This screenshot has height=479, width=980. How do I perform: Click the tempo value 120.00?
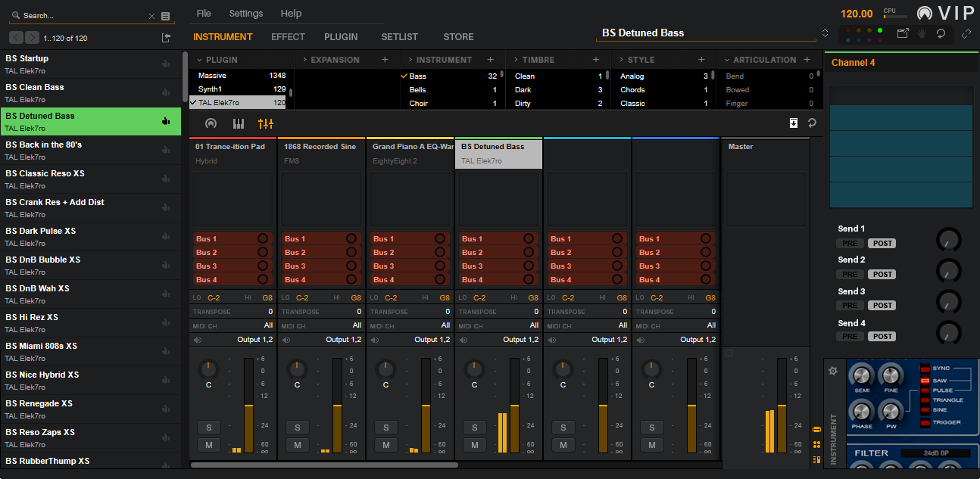tap(857, 14)
